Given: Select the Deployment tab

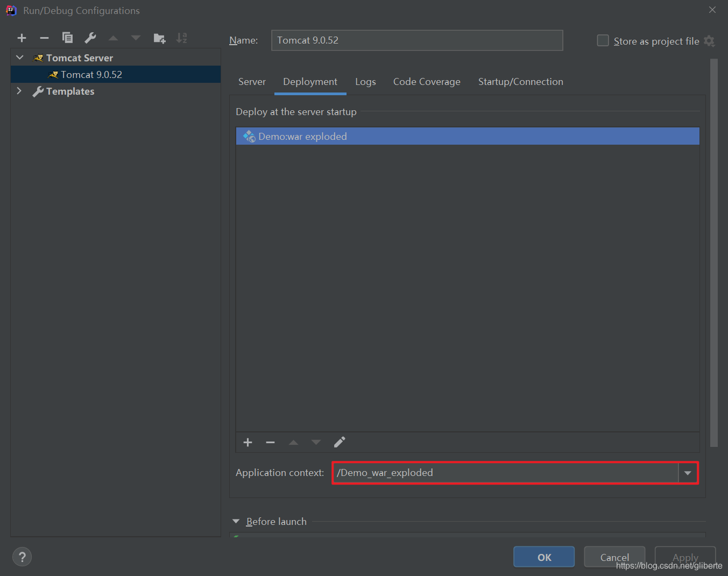Looking at the screenshot, I should (310, 82).
